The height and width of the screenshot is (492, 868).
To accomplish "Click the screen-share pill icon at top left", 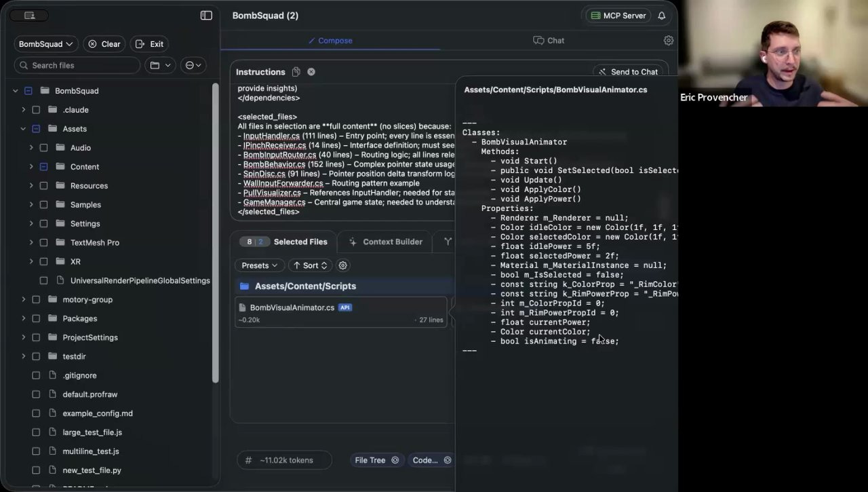I will [29, 16].
